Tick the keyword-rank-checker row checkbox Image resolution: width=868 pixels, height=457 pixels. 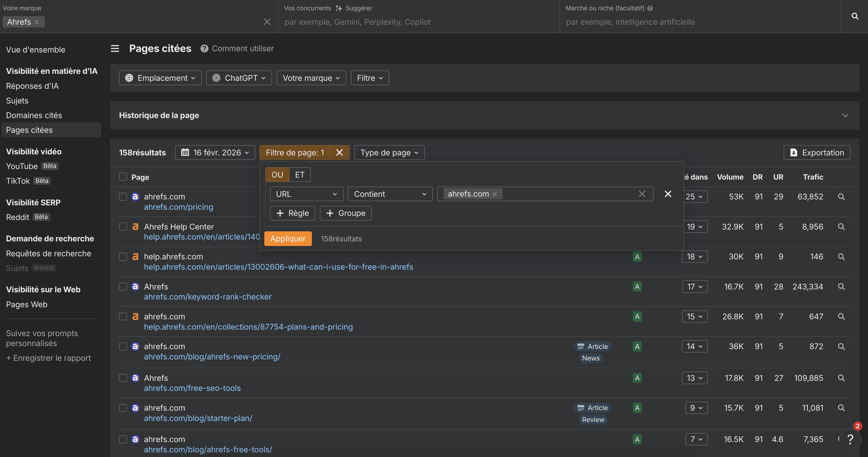[123, 287]
